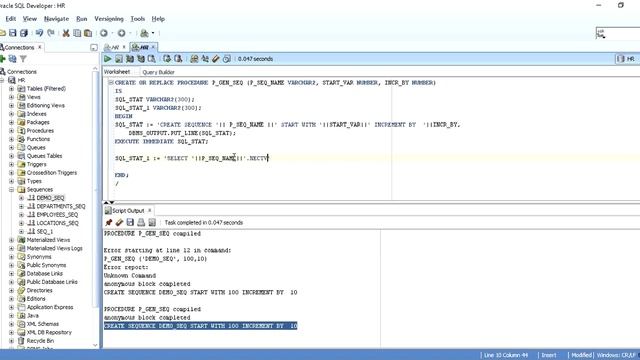This screenshot has width=640, height=360.
Task: Clear Script Output with the eraser icon
Action: (119, 222)
